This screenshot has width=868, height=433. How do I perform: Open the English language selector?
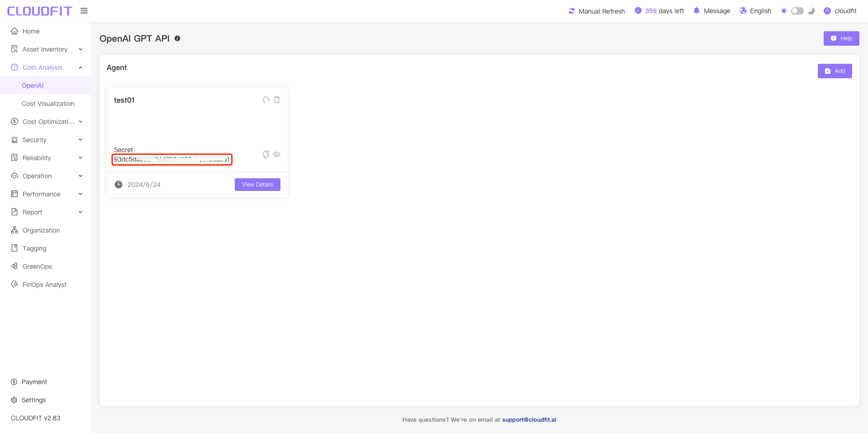760,11
